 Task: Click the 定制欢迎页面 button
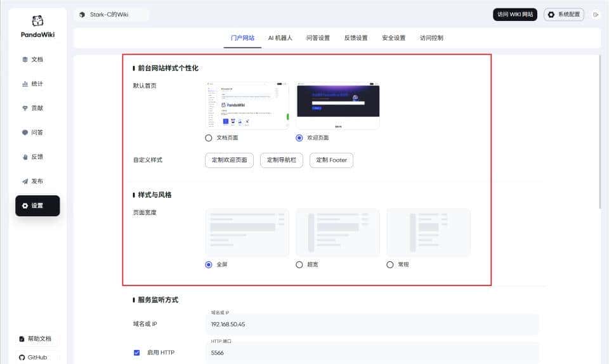(229, 160)
